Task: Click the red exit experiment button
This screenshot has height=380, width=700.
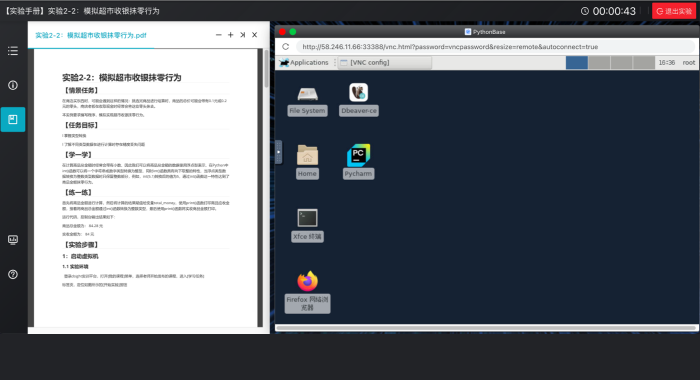Action: (674, 11)
